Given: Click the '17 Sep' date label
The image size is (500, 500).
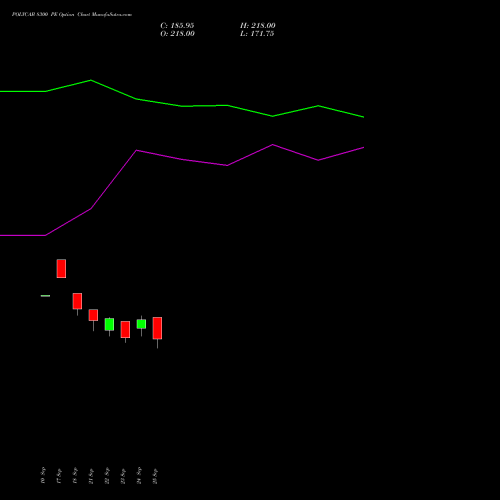Looking at the screenshot, I should point(59,475).
